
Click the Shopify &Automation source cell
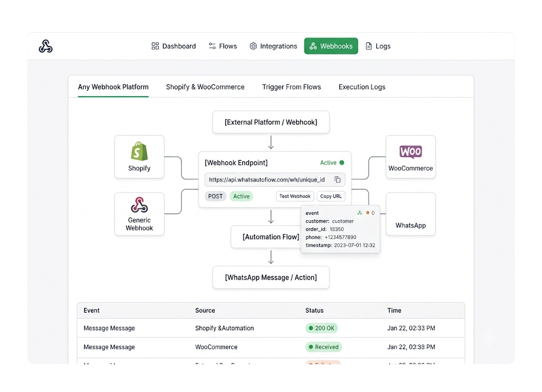[224, 328]
